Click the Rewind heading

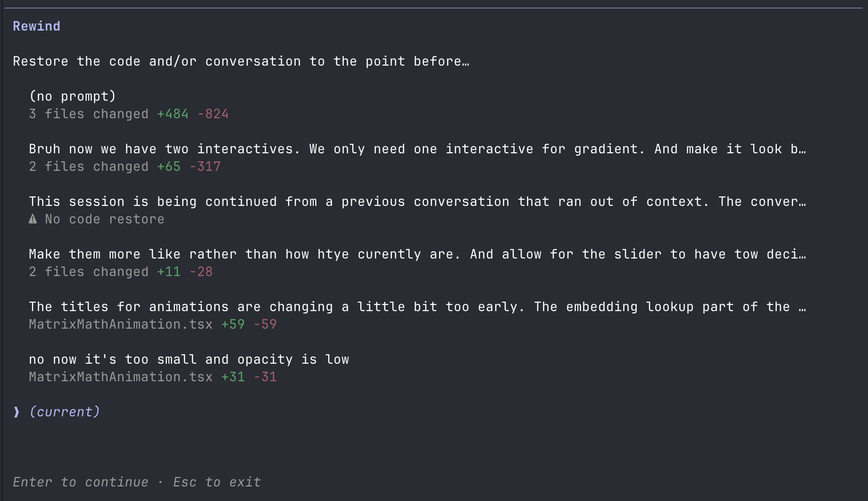[x=36, y=26]
